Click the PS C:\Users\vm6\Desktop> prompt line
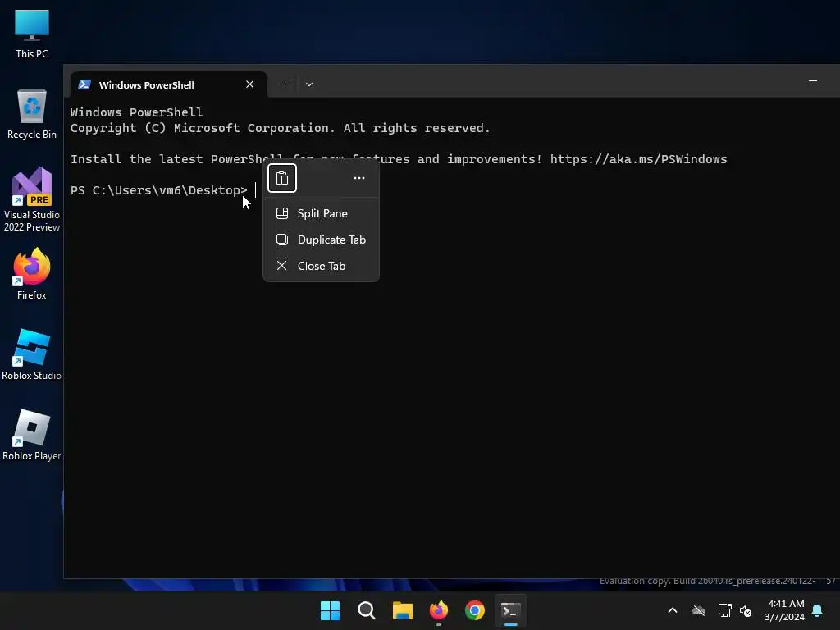Image resolution: width=840 pixels, height=630 pixels. (159, 190)
